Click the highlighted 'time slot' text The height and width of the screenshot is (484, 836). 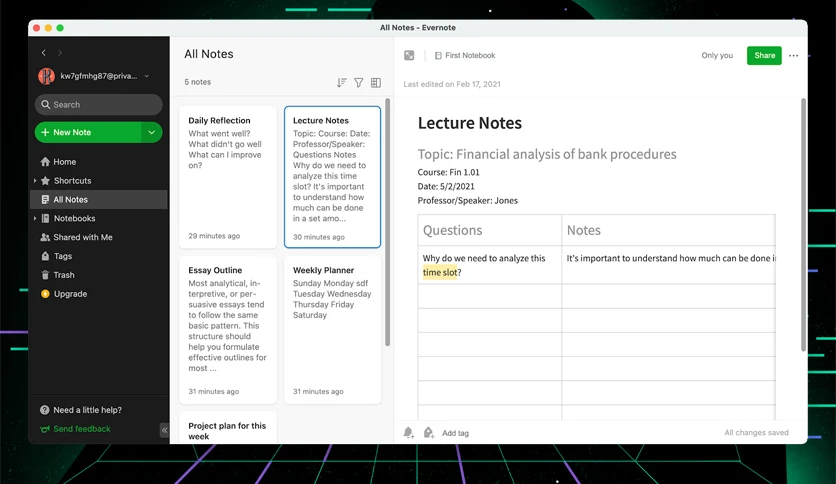click(440, 272)
